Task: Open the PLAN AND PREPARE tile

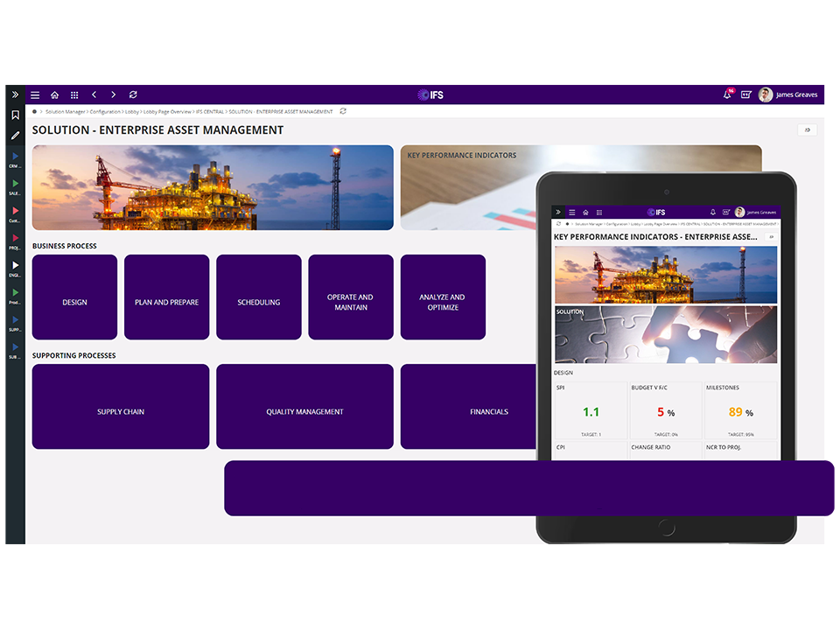Action: [x=166, y=297]
